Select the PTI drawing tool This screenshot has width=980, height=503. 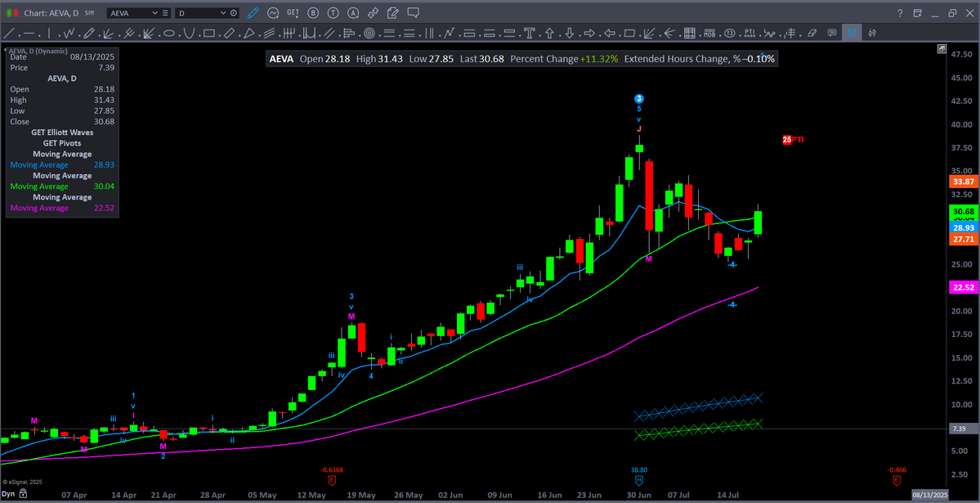750,34
